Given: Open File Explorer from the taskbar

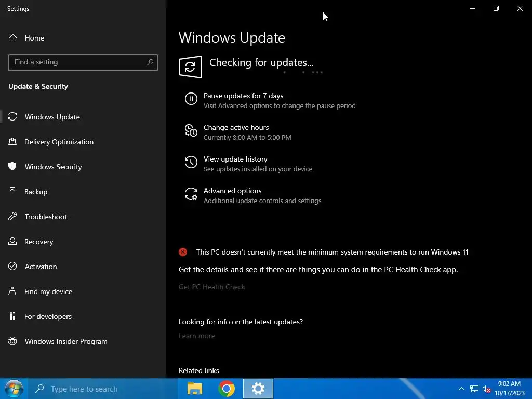Looking at the screenshot, I should point(195,389).
